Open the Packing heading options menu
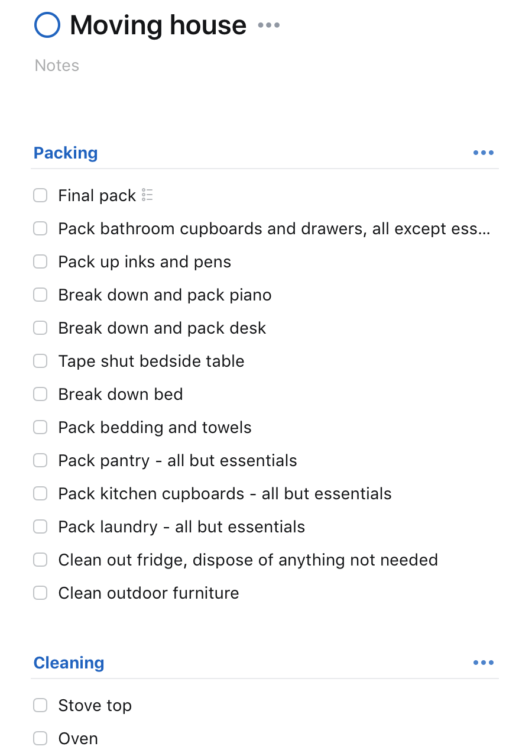This screenshot has height=756, width=532. [x=483, y=153]
